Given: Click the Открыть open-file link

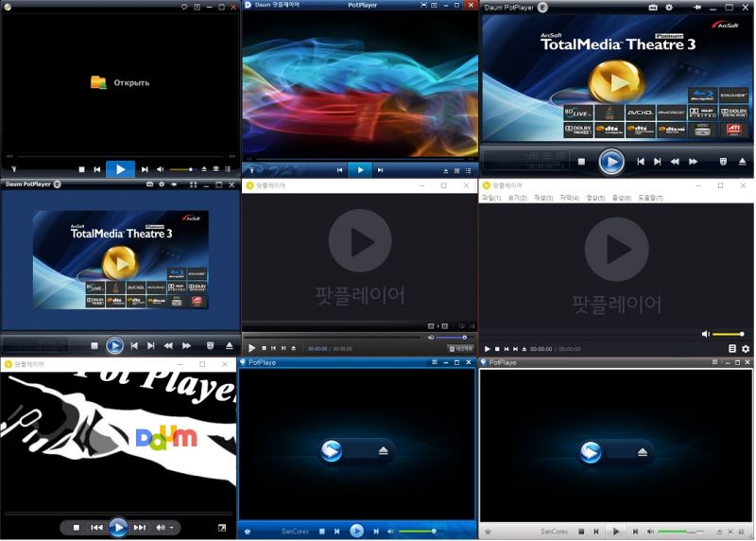Looking at the screenshot, I should 120,82.
